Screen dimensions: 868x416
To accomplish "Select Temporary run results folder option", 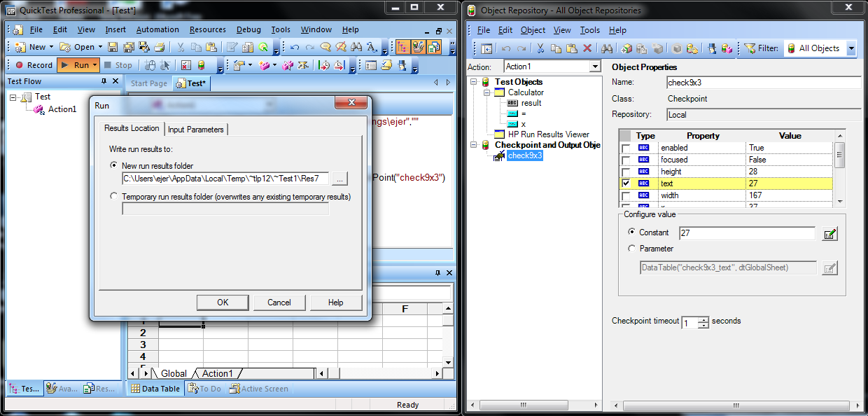I will click(x=114, y=197).
